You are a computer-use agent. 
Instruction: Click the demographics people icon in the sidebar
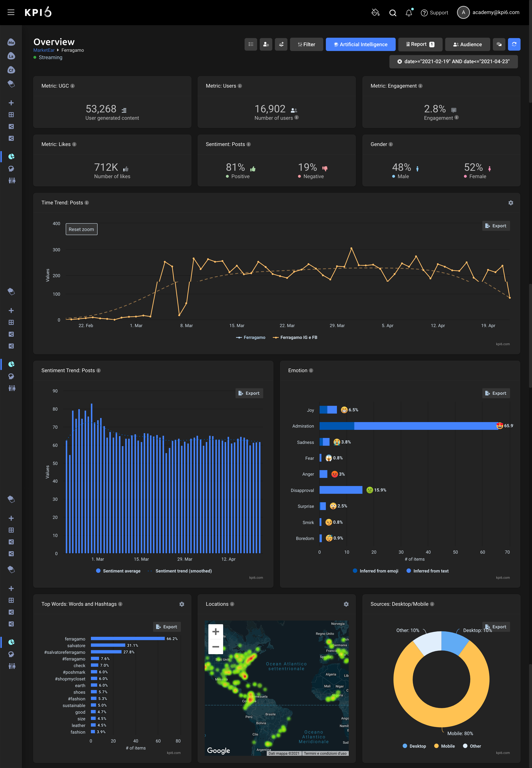pos(11,180)
